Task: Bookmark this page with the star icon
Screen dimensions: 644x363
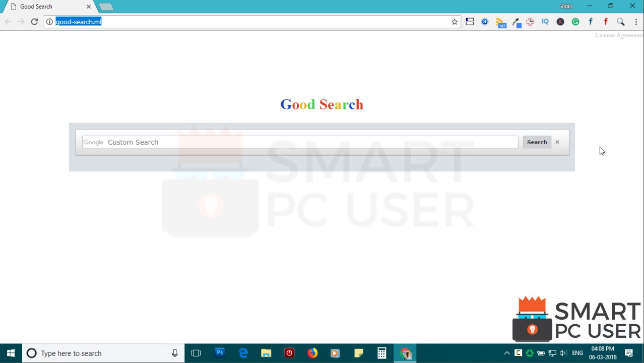Action: tap(454, 22)
